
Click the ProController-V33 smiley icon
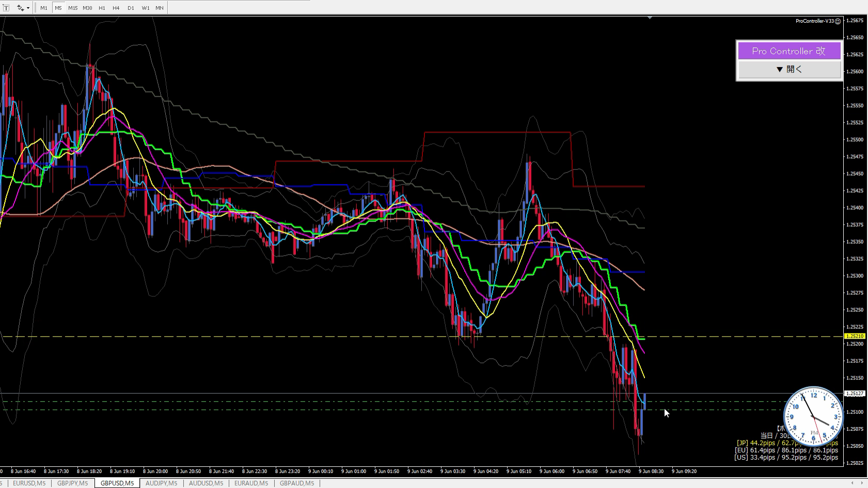[x=838, y=21]
